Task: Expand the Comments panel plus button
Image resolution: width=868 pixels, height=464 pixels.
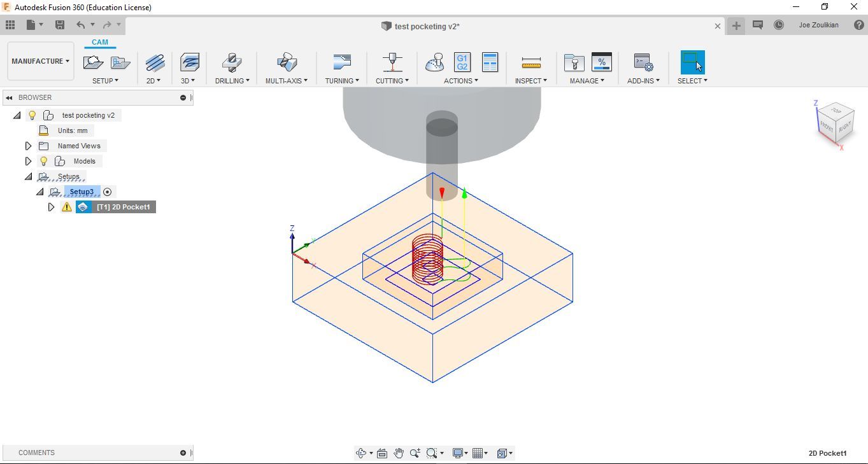Action: click(183, 453)
